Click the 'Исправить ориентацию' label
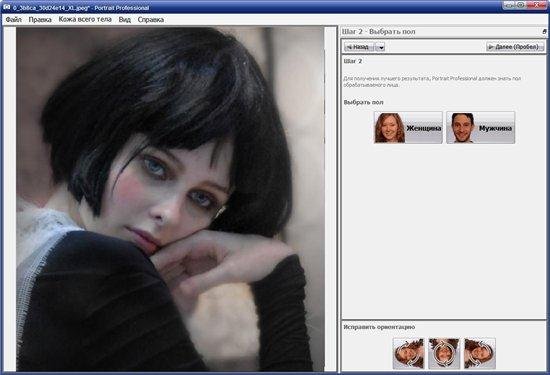 [379, 327]
